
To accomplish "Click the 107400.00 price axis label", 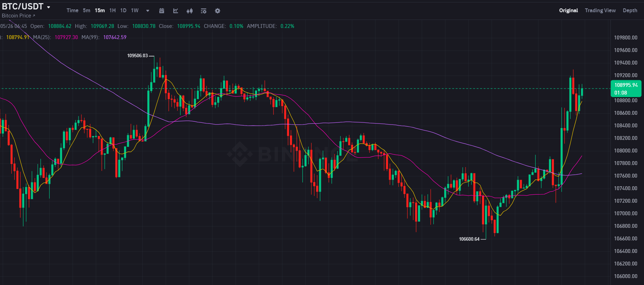I will pos(626,188).
